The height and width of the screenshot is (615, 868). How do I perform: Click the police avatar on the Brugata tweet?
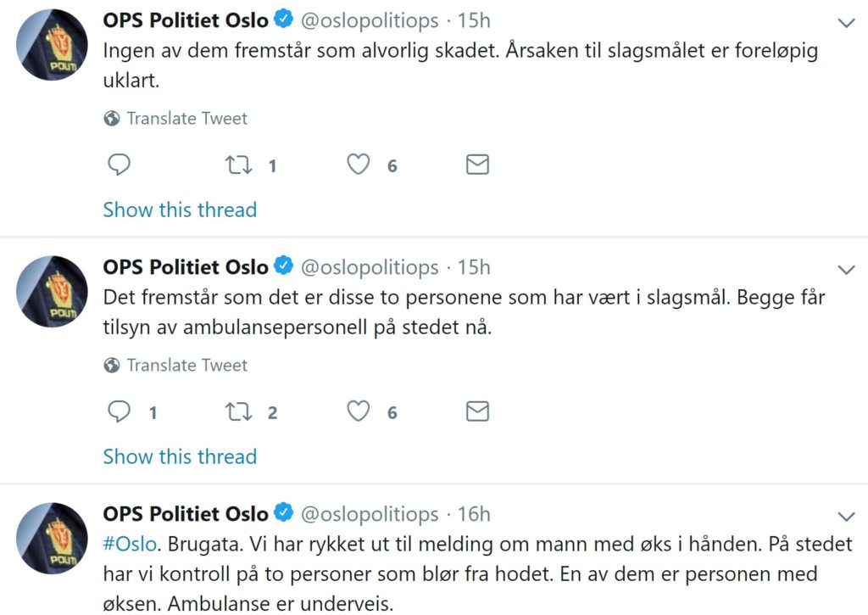pos(53,538)
